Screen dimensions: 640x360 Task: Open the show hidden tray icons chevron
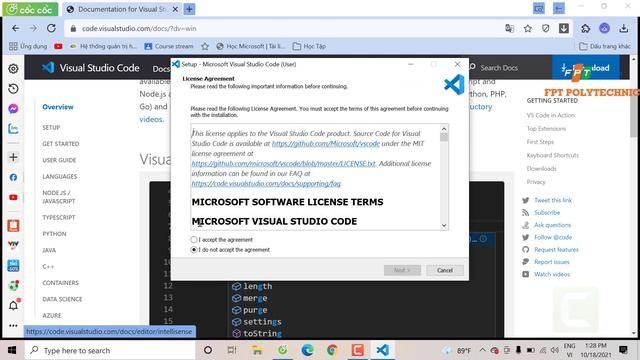[x=482, y=350]
